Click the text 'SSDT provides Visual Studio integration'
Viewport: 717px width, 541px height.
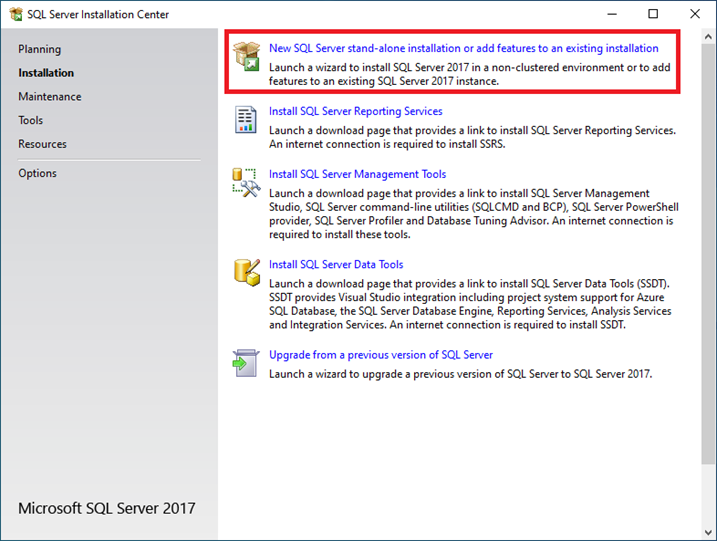point(363,297)
